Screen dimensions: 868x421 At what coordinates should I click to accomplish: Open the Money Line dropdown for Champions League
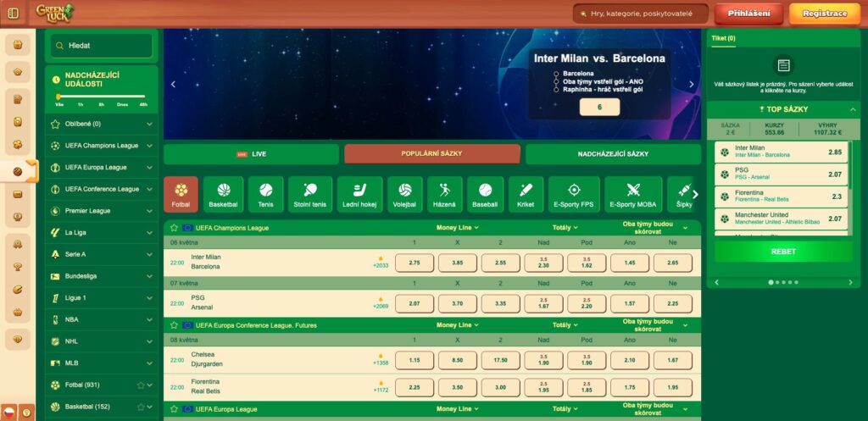pos(458,228)
